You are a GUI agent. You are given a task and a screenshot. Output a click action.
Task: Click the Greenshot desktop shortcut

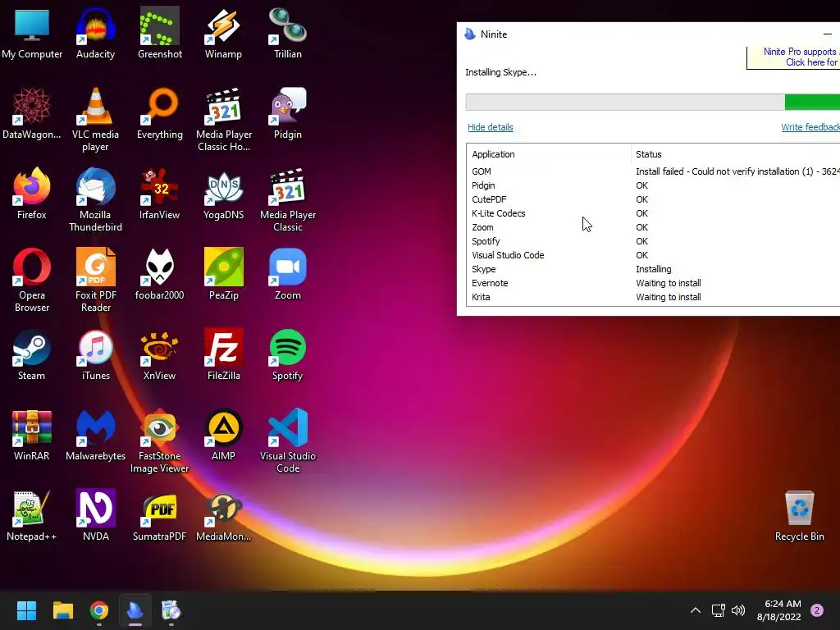coord(160,33)
